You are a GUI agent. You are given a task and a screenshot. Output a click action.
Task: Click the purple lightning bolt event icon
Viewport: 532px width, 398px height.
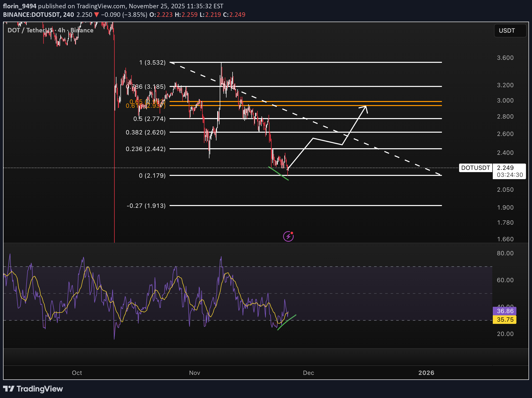click(x=288, y=236)
